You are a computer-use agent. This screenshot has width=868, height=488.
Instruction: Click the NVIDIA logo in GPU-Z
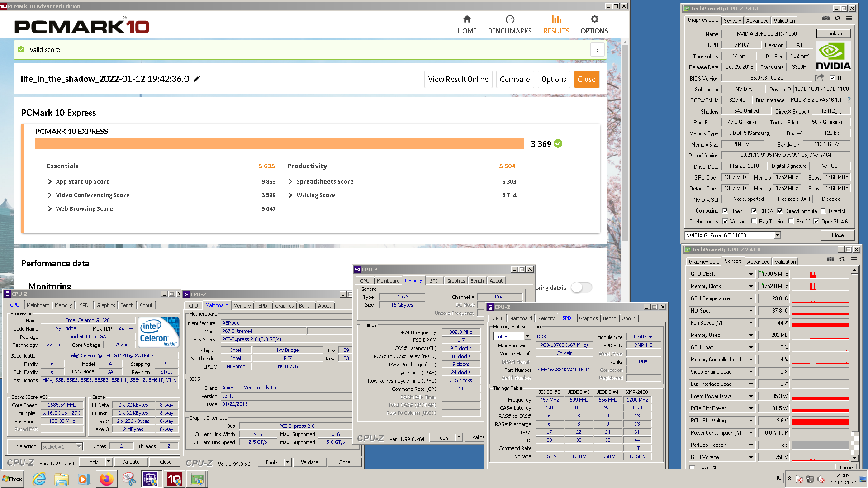click(x=833, y=56)
